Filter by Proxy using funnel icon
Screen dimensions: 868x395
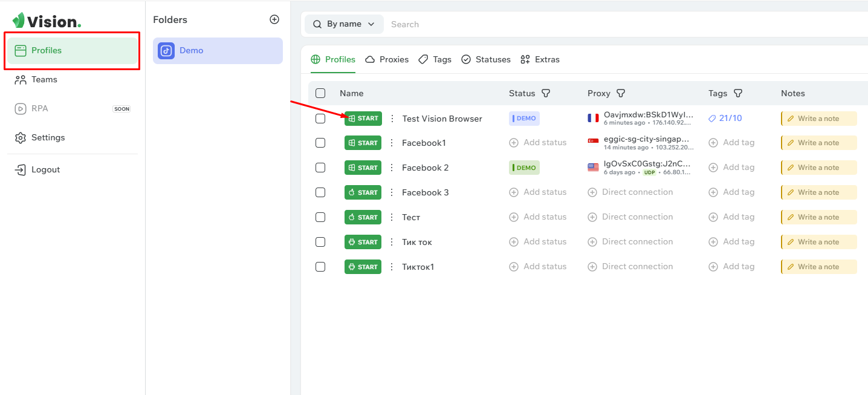(620, 93)
